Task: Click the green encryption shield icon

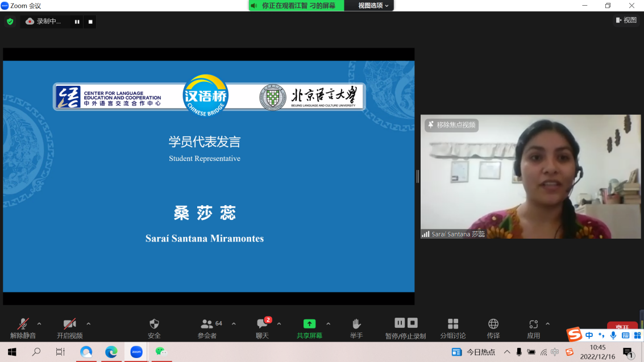Action: tap(10, 22)
